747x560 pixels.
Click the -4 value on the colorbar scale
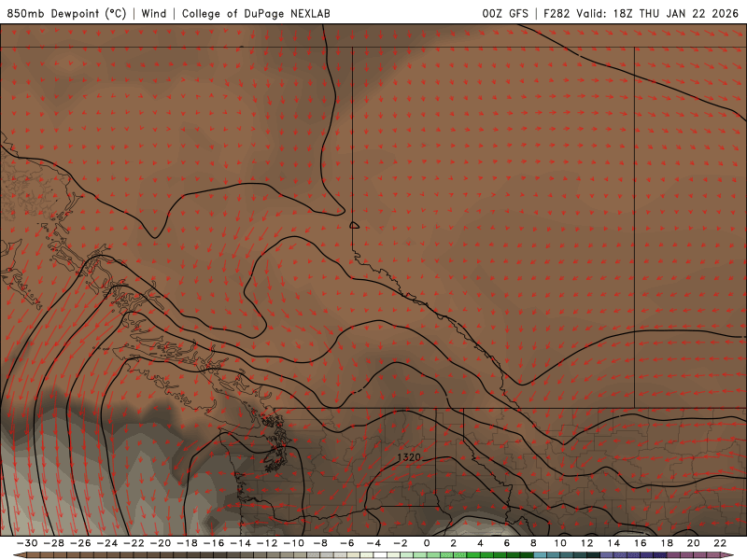[x=374, y=543]
